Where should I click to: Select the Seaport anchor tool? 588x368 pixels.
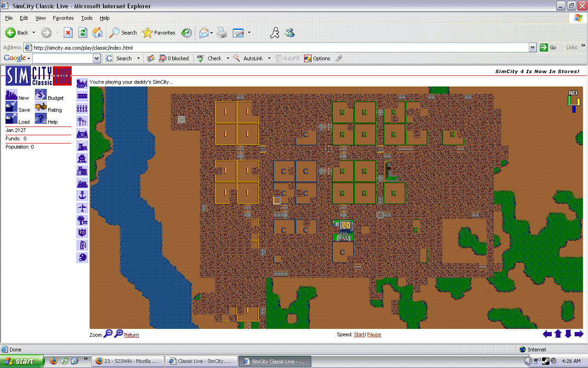82,195
